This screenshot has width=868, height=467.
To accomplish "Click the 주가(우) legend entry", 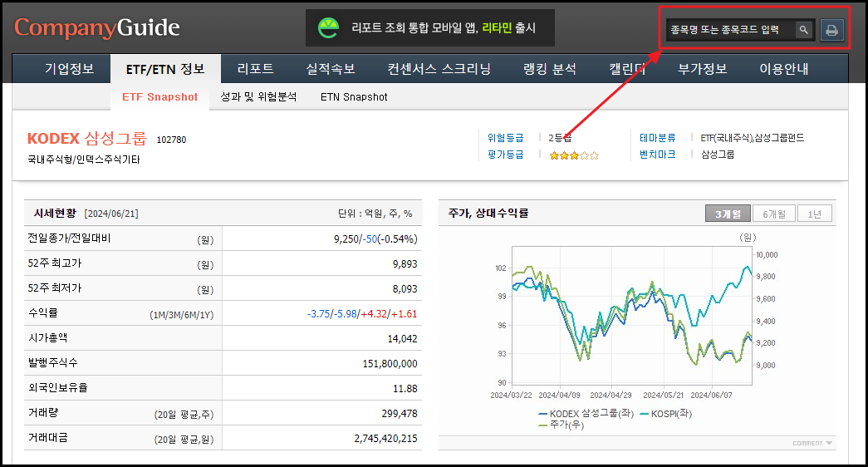I will [562, 425].
